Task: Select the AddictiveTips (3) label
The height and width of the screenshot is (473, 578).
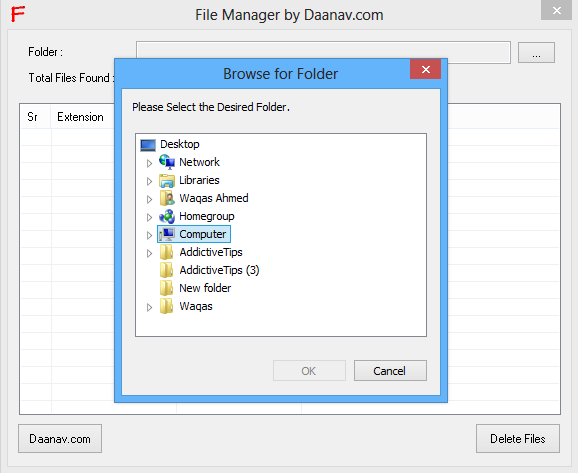Action: coord(219,271)
